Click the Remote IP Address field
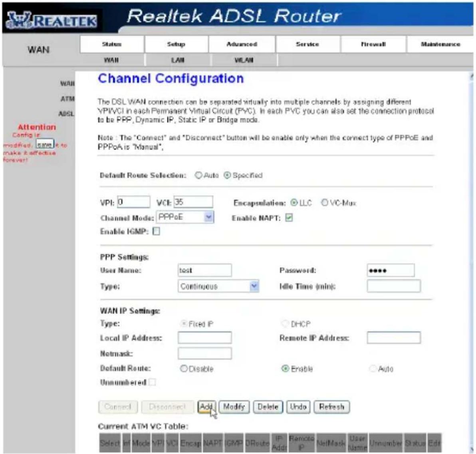This screenshot has width=476, height=454. (394, 338)
